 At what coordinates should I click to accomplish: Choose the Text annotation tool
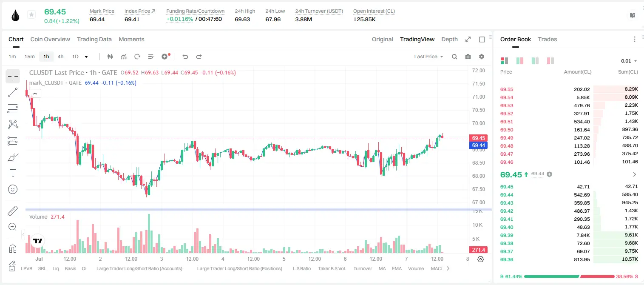coord(13,173)
